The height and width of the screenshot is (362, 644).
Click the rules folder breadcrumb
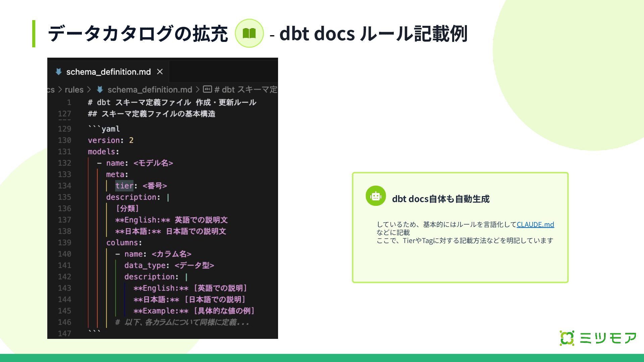tap(74, 89)
